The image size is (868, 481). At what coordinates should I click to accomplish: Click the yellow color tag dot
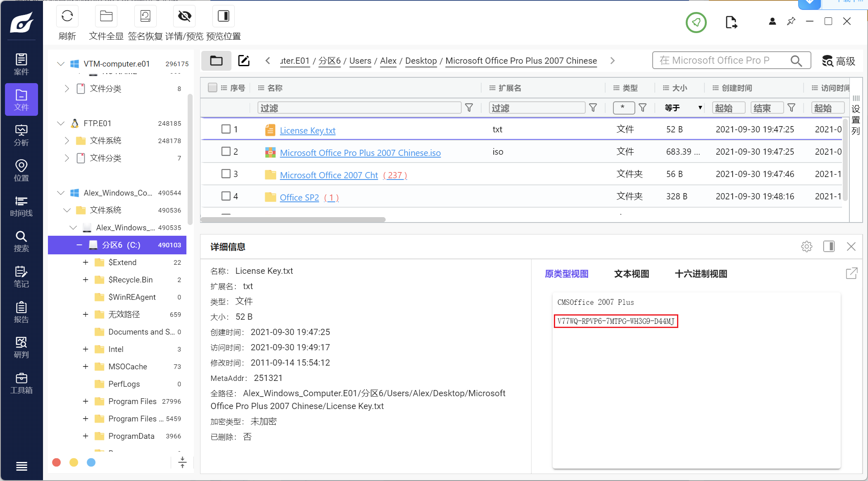[74, 462]
